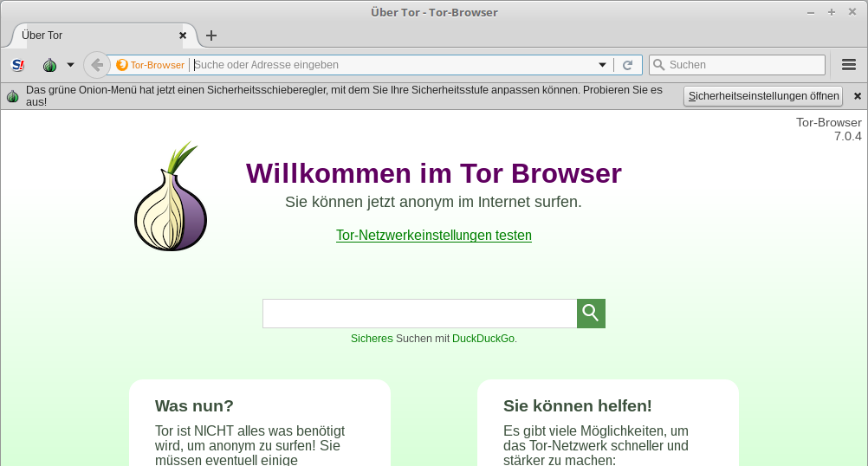868x466 pixels.
Task: Click the green search submit button
Action: pos(591,314)
